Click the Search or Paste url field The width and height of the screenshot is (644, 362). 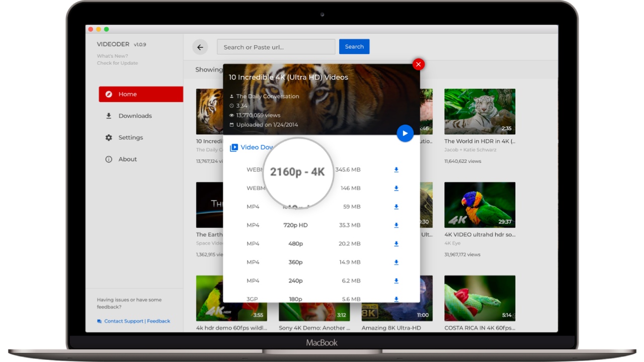[276, 47]
